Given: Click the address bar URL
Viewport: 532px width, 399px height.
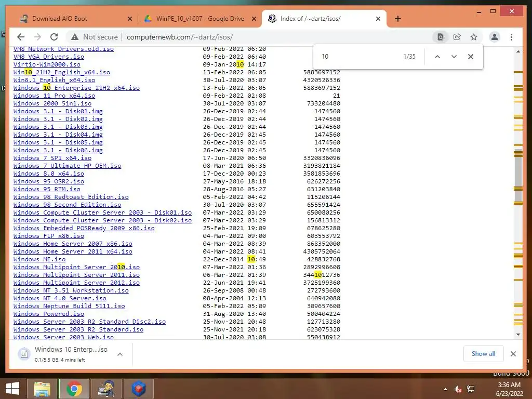Looking at the screenshot, I should [x=180, y=37].
